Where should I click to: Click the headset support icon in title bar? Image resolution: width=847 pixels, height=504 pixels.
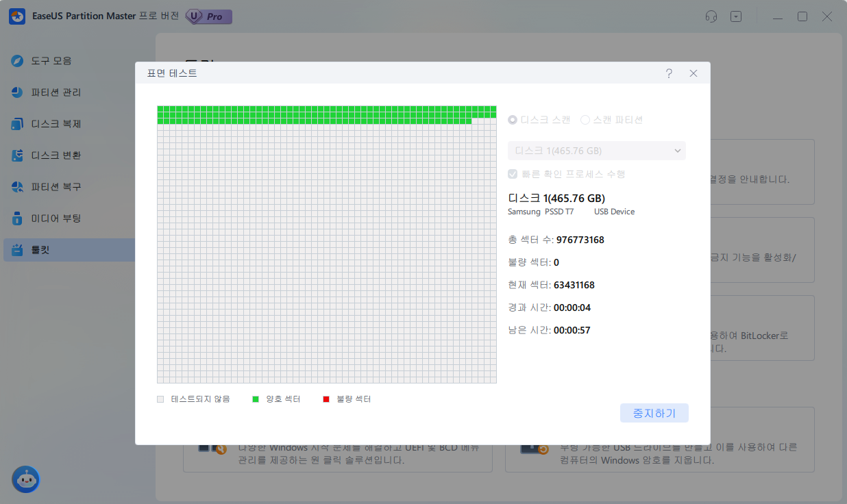[711, 16]
